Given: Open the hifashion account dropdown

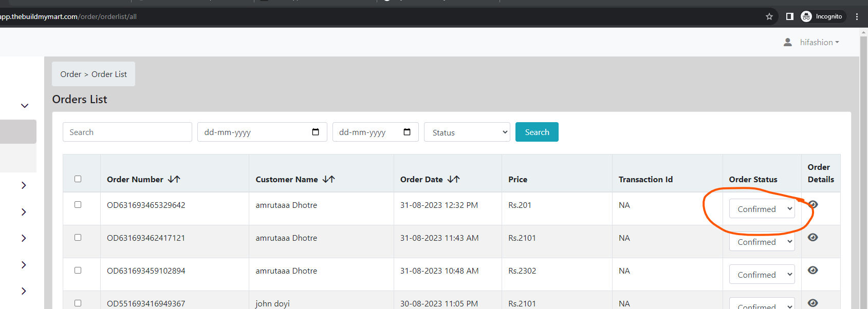Looking at the screenshot, I should (x=819, y=42).
